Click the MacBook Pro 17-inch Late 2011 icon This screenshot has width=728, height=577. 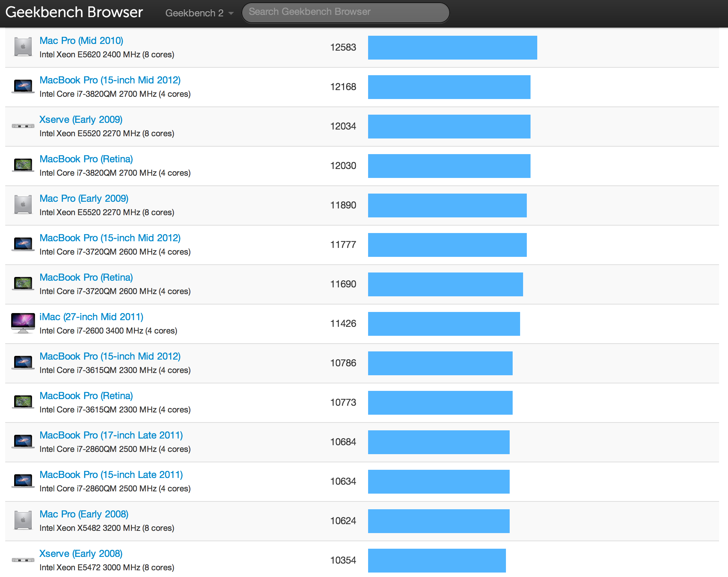[23, 441]
